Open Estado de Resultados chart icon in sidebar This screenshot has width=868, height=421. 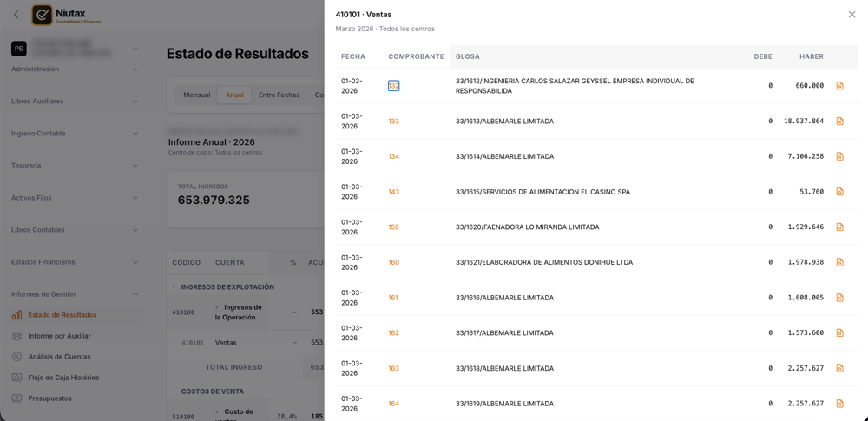[17, 315]
